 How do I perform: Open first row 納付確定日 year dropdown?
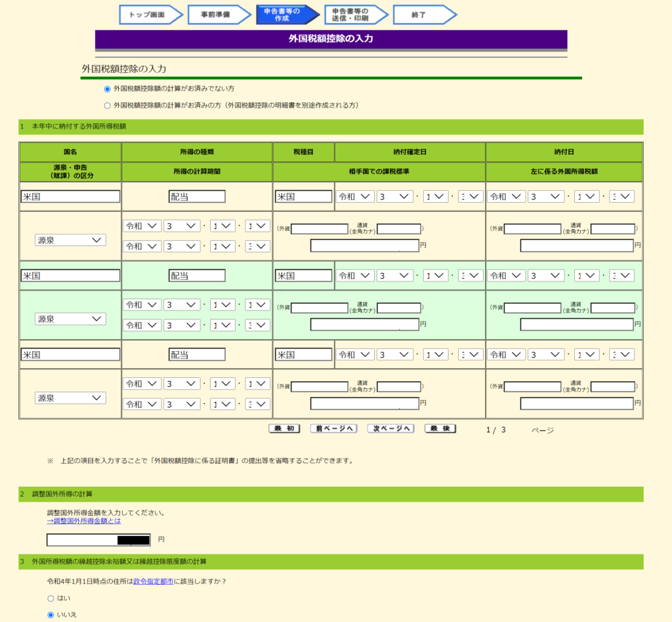pyautogui.click(x=394, y=197)
